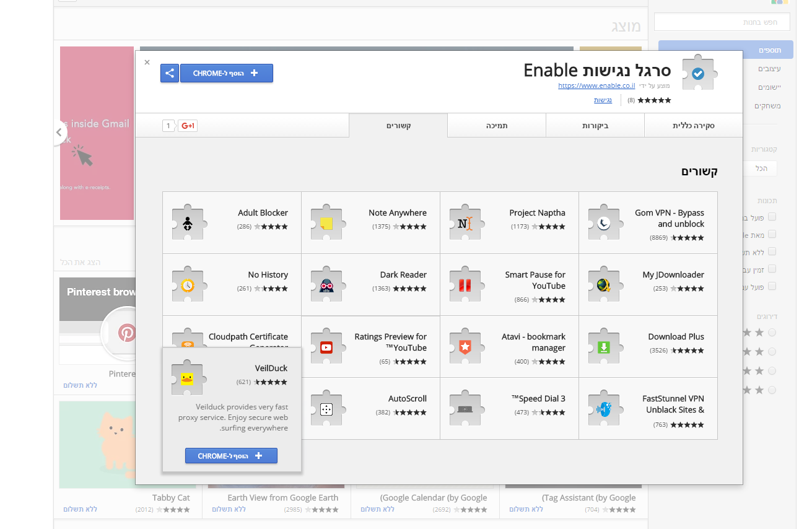Click the AutoScroll title text
Viewport: 812px width, 529px height.
408,398
